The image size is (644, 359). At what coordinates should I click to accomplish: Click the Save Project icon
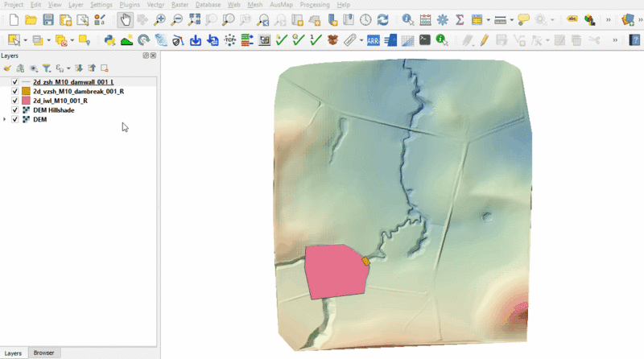tap(48, 19)
